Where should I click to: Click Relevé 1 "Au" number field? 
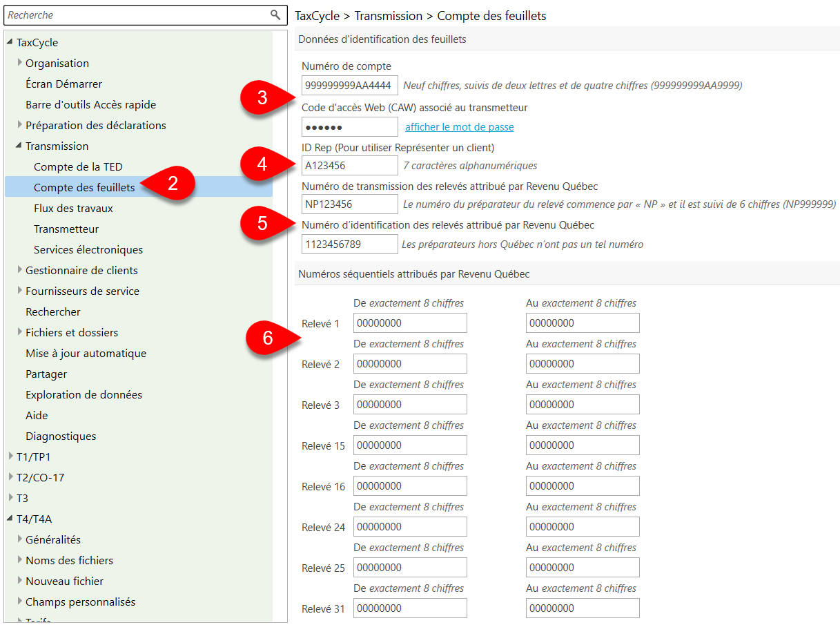pos(583,323)
